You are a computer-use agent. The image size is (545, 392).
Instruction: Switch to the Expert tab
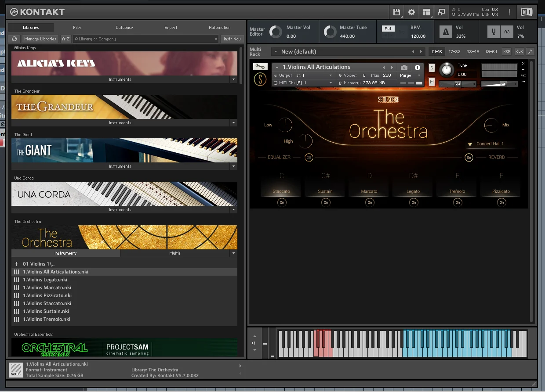171,27
